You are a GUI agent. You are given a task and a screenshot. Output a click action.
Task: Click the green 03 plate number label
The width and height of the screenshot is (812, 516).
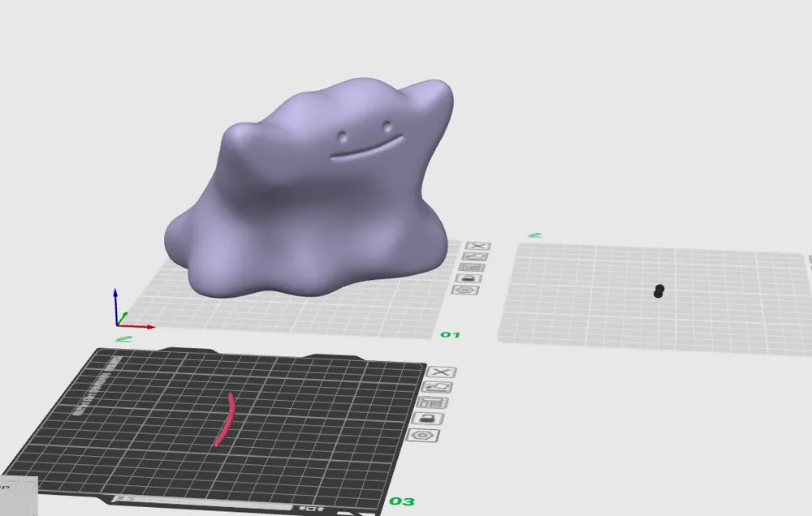402,501
